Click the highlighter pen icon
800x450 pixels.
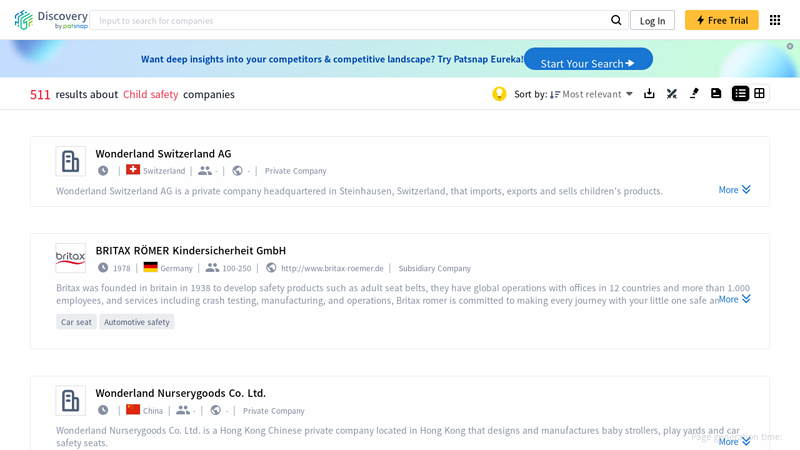pyautogui.click(x=694, y=94)
